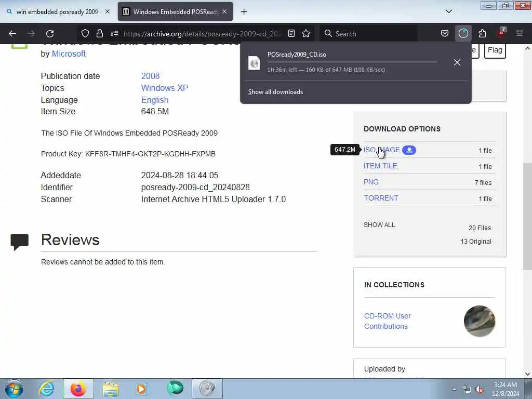Image resolution: width=532 pixels, height=399 pixels.
Task: Open the Windows XP topic link
Action: pos(165,88)
